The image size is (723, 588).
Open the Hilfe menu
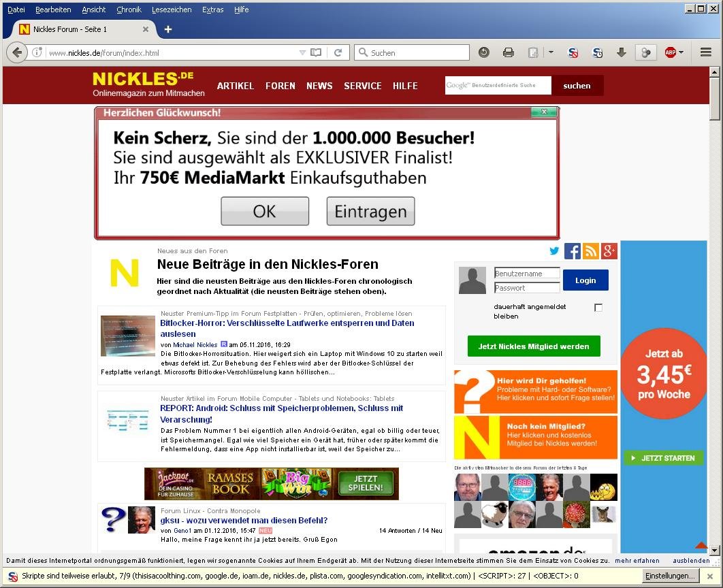click(x=241, y=10)
